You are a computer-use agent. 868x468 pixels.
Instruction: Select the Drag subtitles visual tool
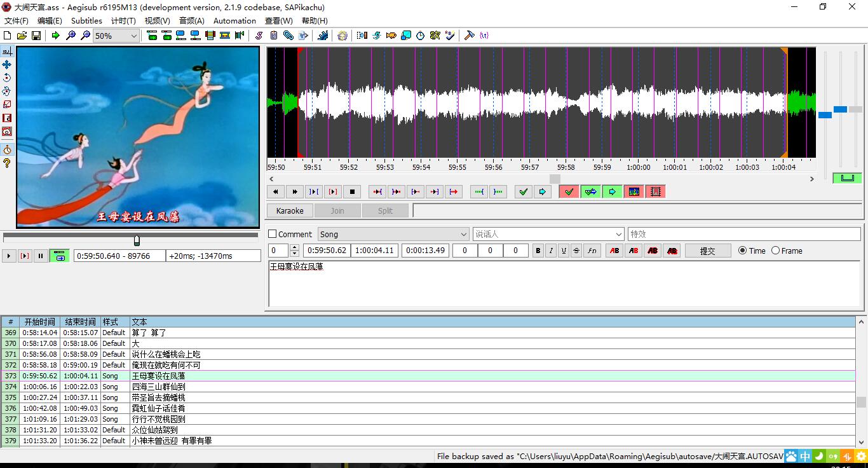7,64
